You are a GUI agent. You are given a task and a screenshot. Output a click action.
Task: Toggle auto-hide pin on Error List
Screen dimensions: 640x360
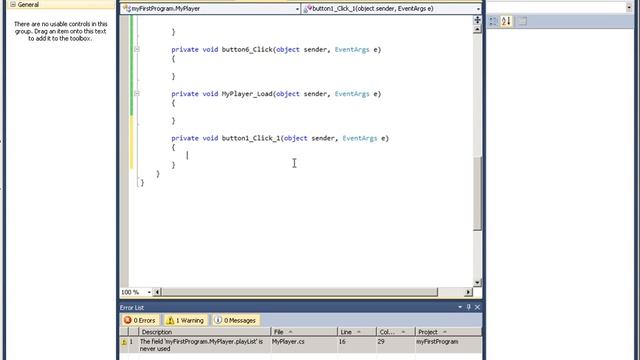pyautogui.click(x=469, y=307)
